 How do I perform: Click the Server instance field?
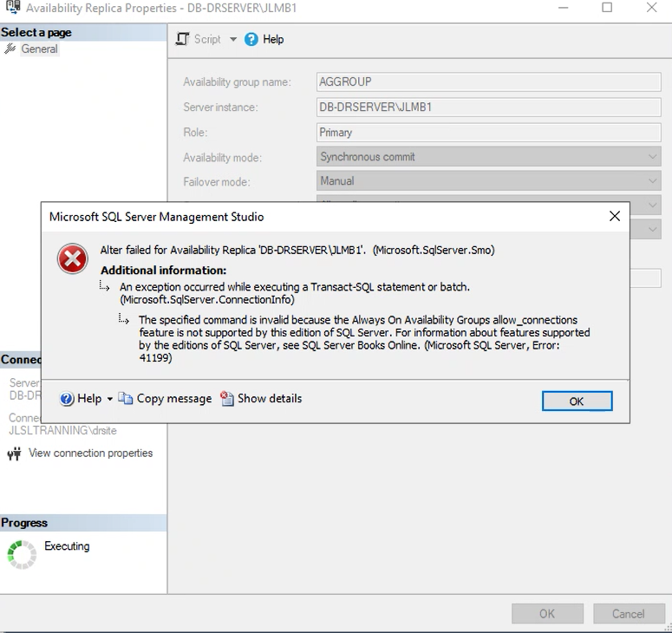488,108
